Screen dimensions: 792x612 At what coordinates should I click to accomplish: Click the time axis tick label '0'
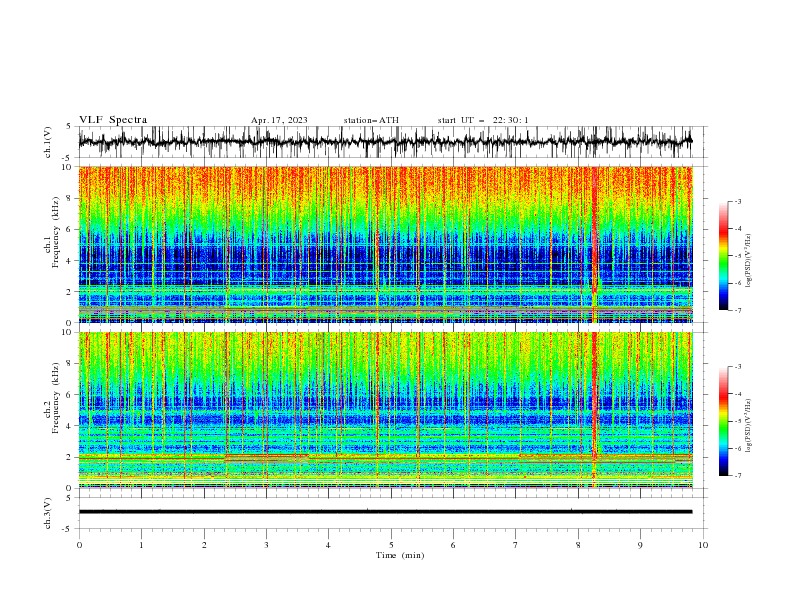(79, 545)
